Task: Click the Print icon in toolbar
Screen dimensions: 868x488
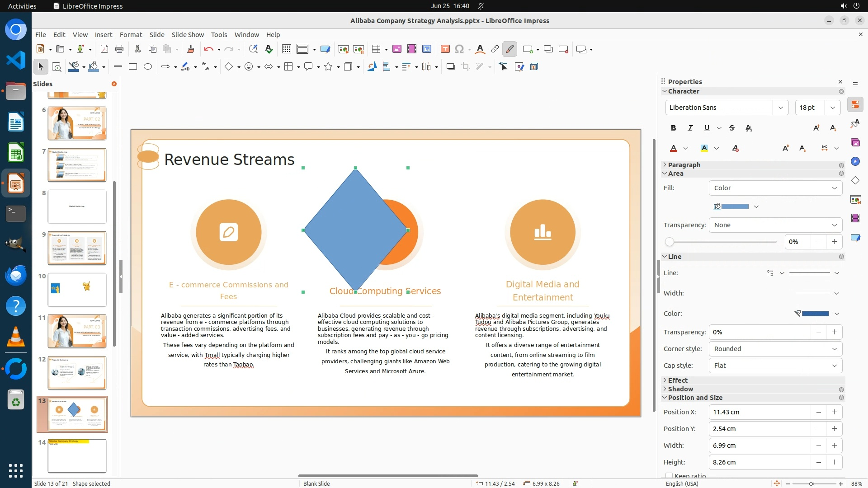Action: 119,49
